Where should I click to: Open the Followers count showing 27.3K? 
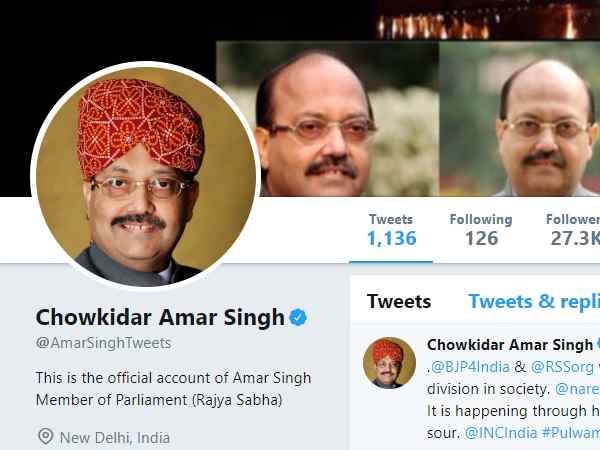coord(573,230)
